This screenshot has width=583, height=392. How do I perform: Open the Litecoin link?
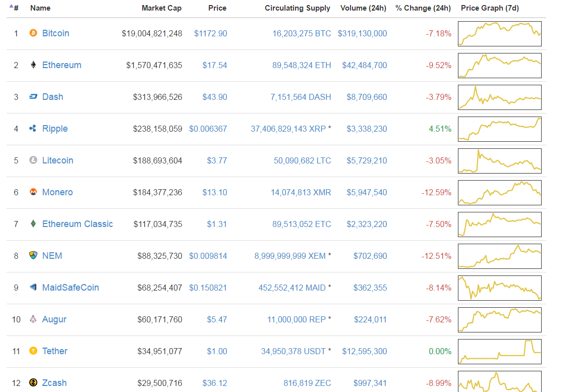coord(57,160)
